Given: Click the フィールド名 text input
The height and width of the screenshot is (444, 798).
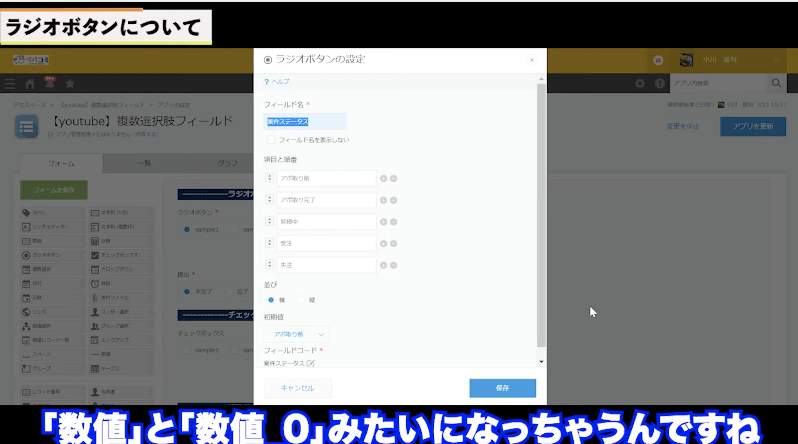Looking at the screenshot, I should (305, 121).
